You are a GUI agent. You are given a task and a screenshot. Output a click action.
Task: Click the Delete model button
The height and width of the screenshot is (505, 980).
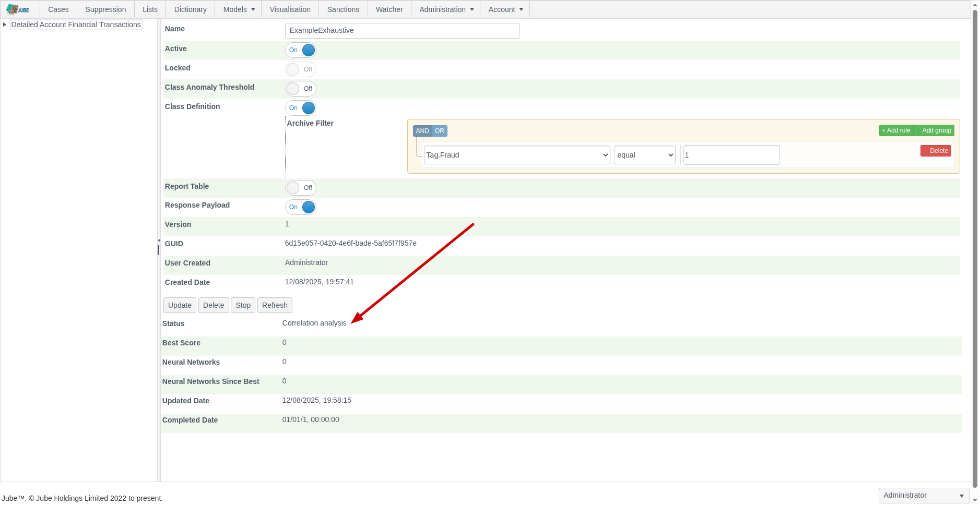(214, 305)
